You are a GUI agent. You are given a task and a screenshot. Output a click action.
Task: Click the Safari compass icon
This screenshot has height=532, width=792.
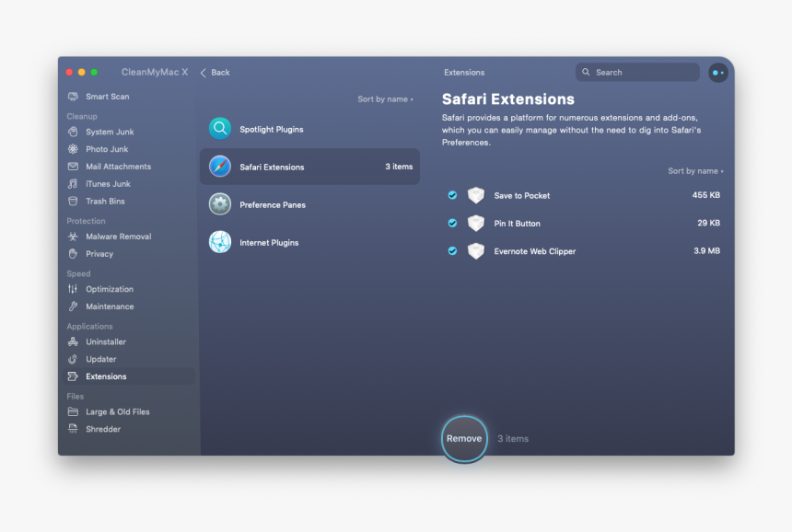pyautogui.click(x=220, y=167)
